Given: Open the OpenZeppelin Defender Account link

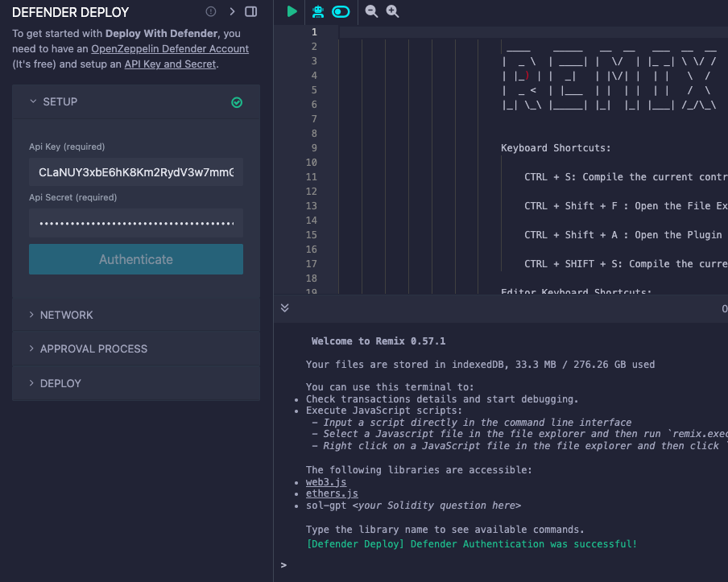Looking at the screenshot, I should coord(169,48).
